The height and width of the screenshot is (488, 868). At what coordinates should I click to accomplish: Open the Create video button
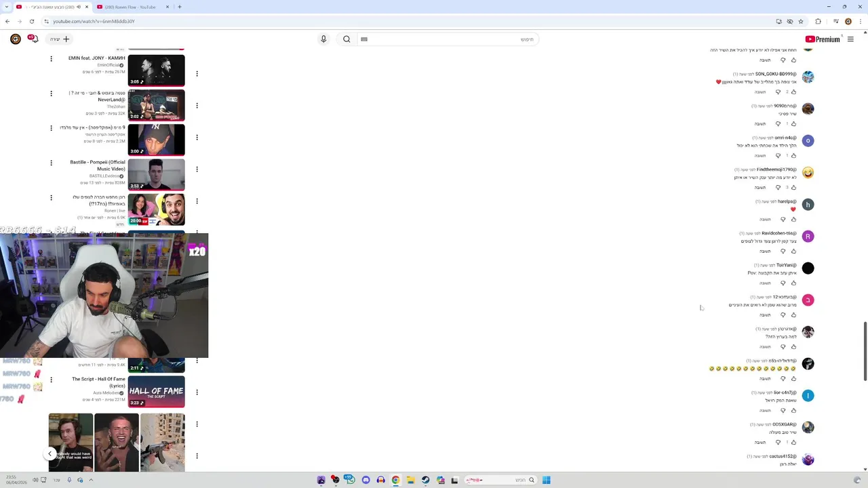(60, 39)
